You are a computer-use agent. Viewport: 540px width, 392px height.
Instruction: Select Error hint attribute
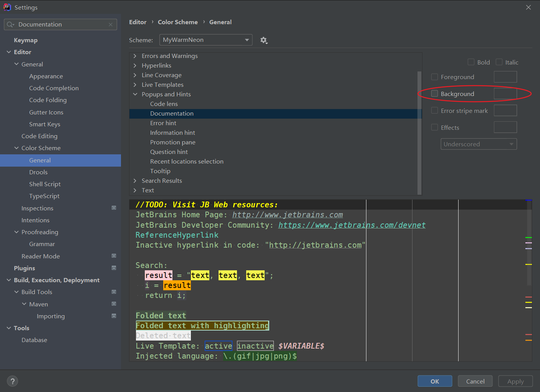coord(163,123)
